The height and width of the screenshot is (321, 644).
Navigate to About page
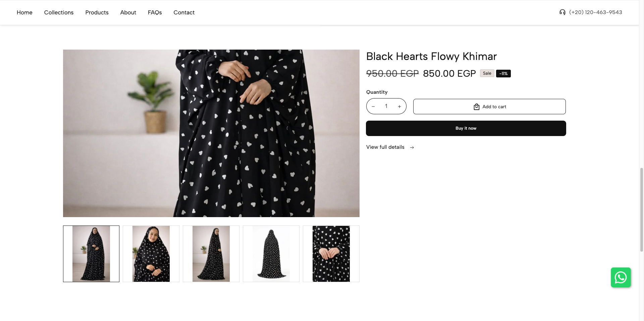[x=128, y=12]
